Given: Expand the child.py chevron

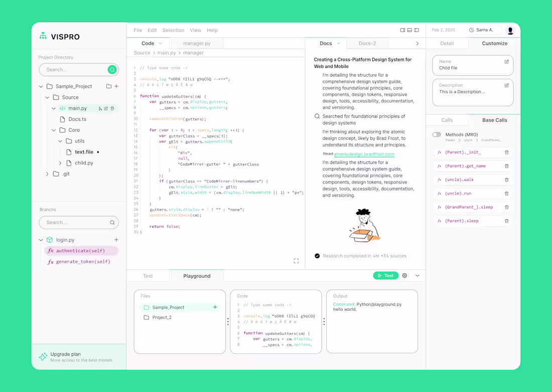Looking at the screenshot, I should point(60,163).
